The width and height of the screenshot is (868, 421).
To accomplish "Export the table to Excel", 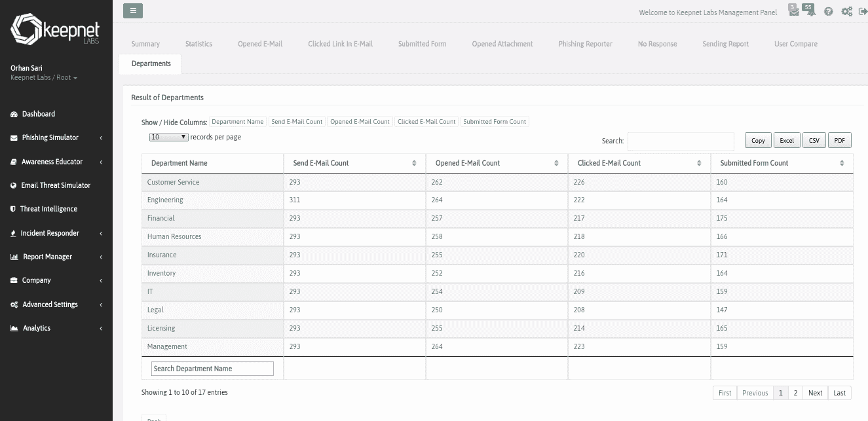I will point(787,140).
